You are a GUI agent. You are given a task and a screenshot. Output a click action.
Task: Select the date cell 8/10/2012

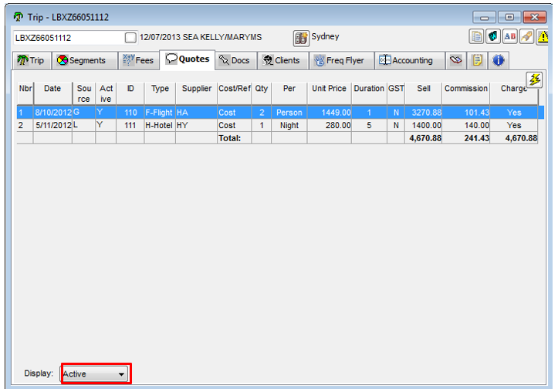click(53, 113)
